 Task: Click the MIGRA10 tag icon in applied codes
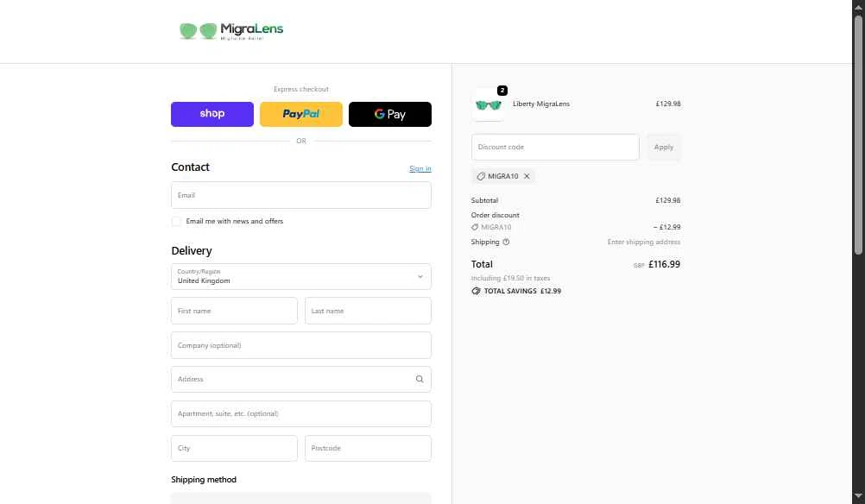click(x=481, y=176)
